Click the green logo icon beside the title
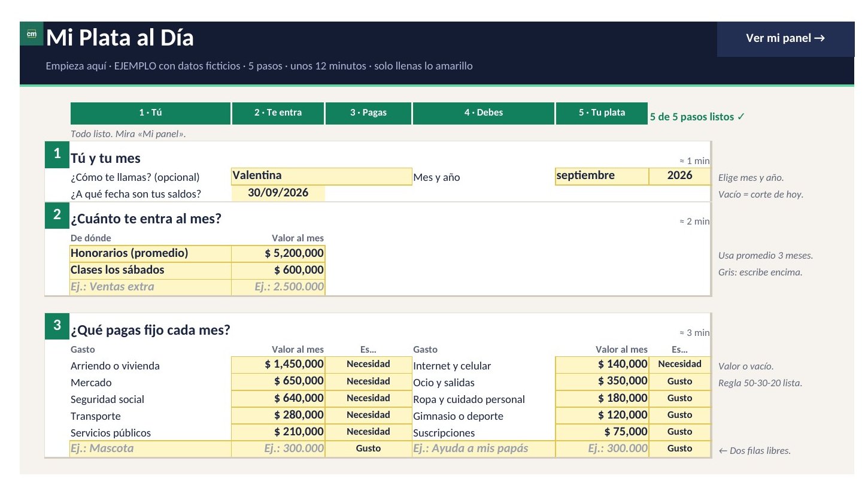 (32, 34)
